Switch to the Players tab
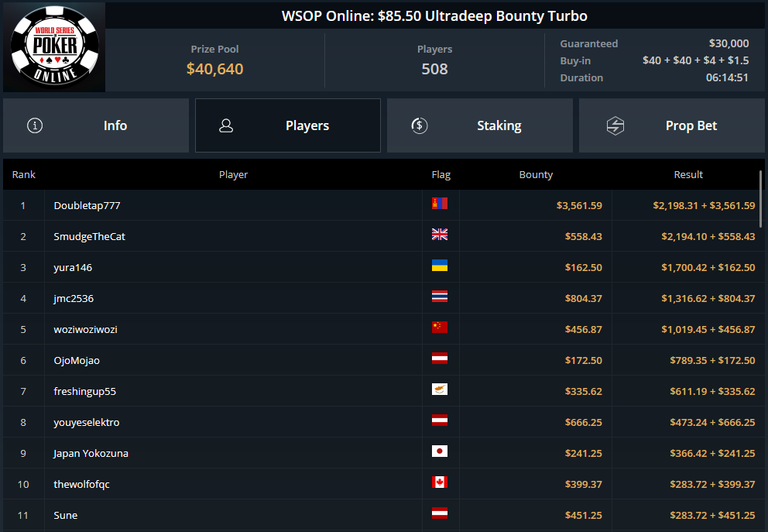768x532 pixels. tap(288, 125)
